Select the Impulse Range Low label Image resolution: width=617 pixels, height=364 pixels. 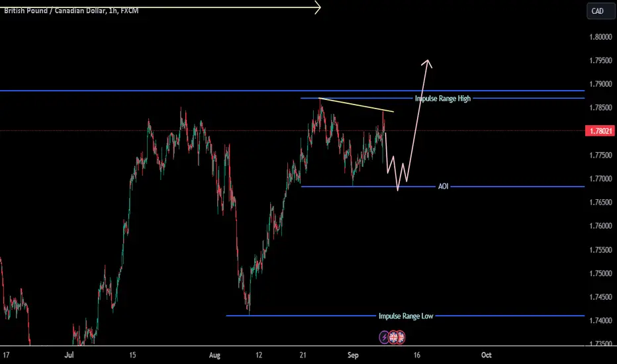(x=406, y=316)
